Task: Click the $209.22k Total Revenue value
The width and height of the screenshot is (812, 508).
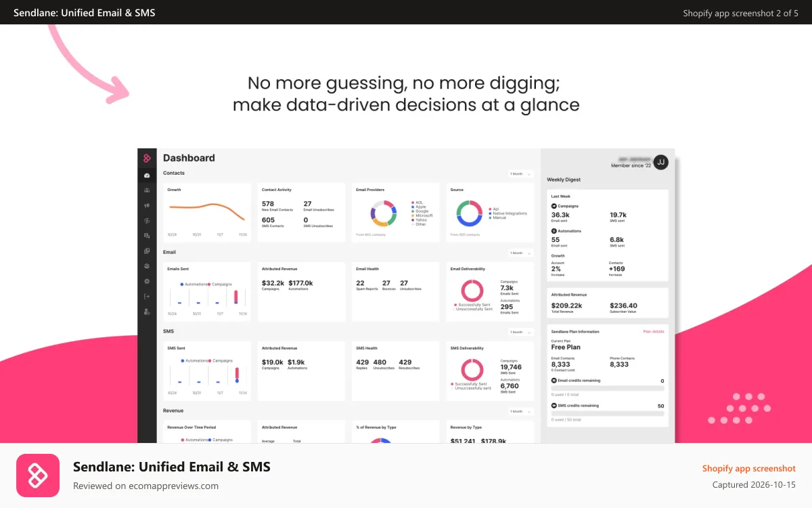Action: [x=566, y=305]
